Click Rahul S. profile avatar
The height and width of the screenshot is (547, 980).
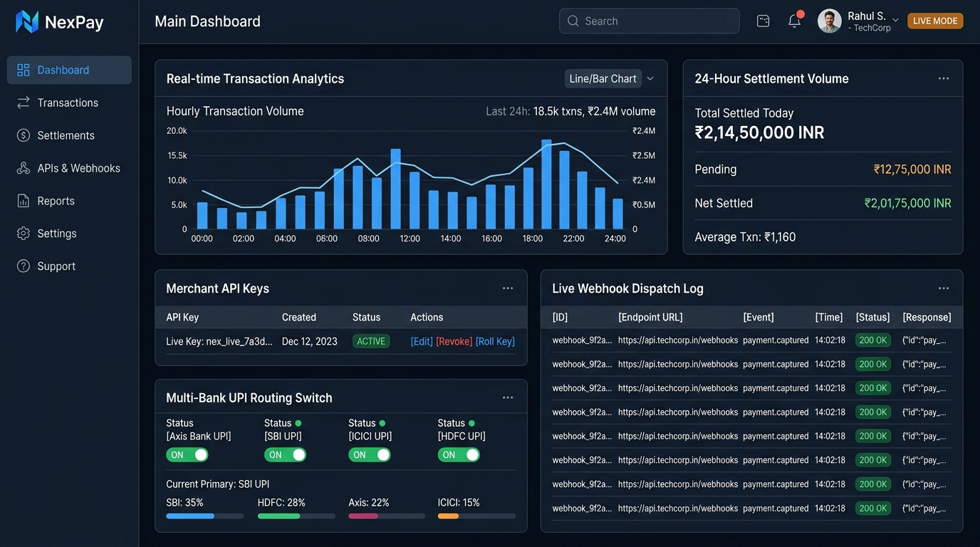pos(830,21)
